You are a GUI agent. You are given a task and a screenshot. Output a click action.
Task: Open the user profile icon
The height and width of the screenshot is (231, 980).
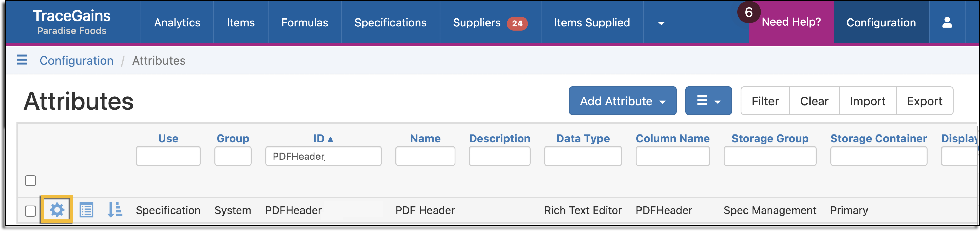tap(947, 23)
